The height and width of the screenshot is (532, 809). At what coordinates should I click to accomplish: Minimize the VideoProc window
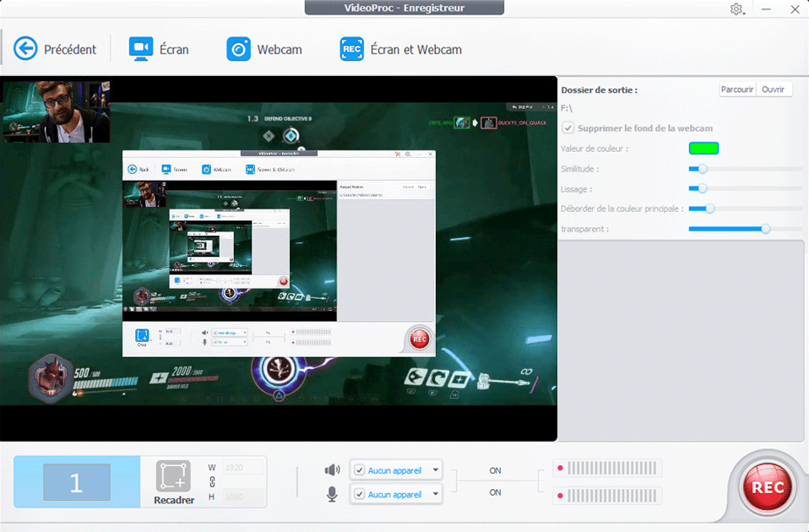tap(766, 9)
